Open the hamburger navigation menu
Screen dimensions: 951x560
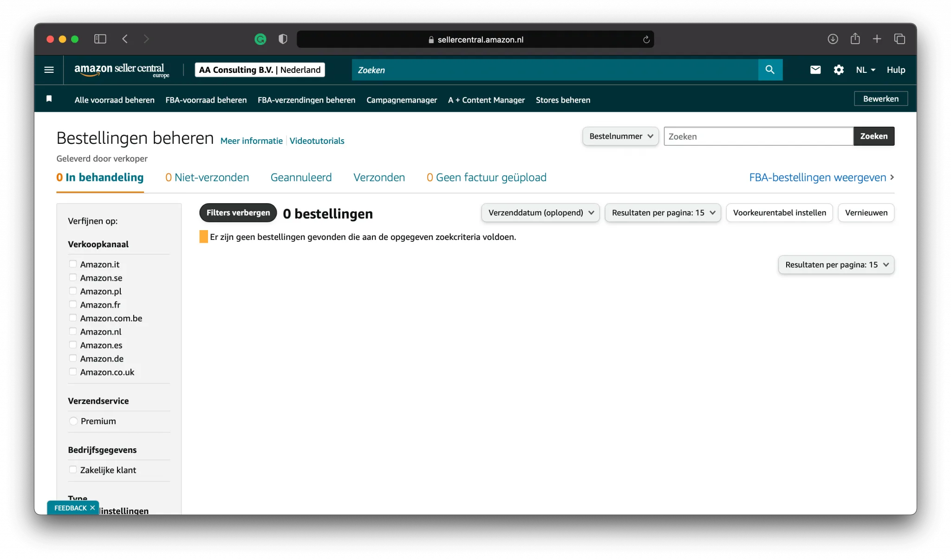[49, 70]
